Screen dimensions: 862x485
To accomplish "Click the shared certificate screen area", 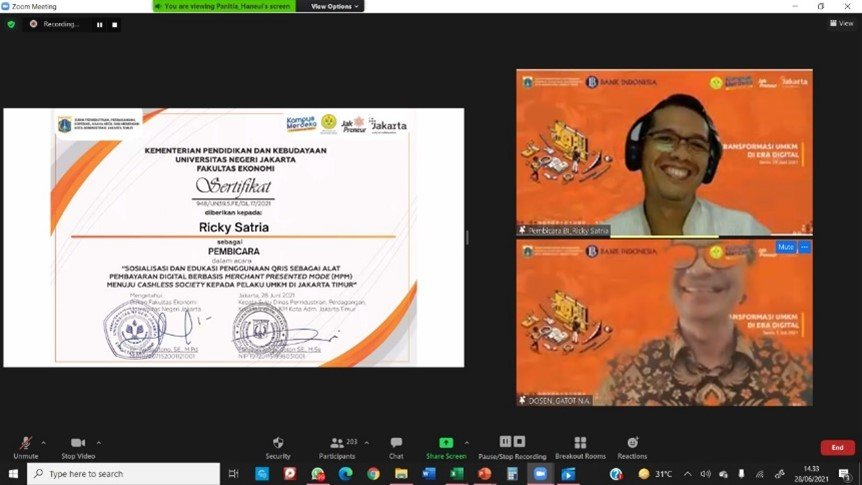I will point(234,237).
